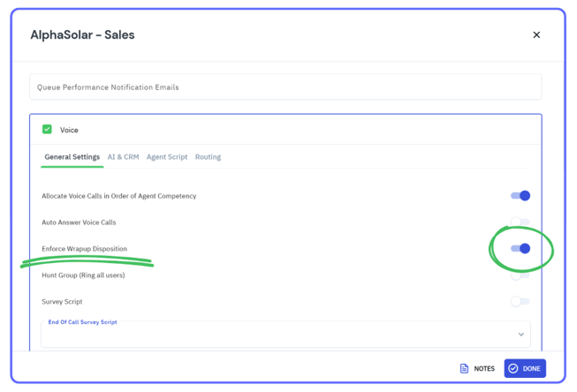Click the Enforce Wrapup Disposition label
The width and height of the screenshot is (577, 392).
(x=84, y=249)
